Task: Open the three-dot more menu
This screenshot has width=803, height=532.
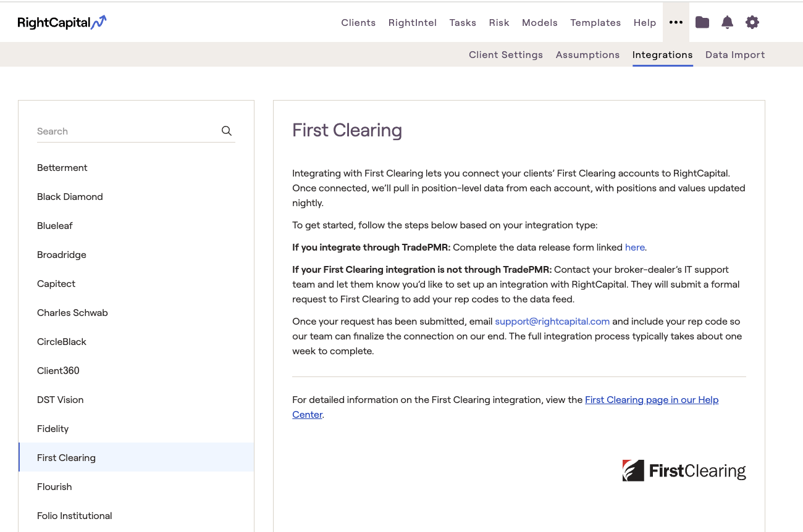Action: [x=676, y=22]
